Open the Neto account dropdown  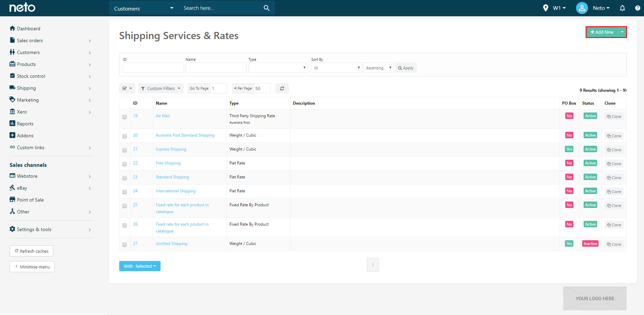tap(601, 8)
